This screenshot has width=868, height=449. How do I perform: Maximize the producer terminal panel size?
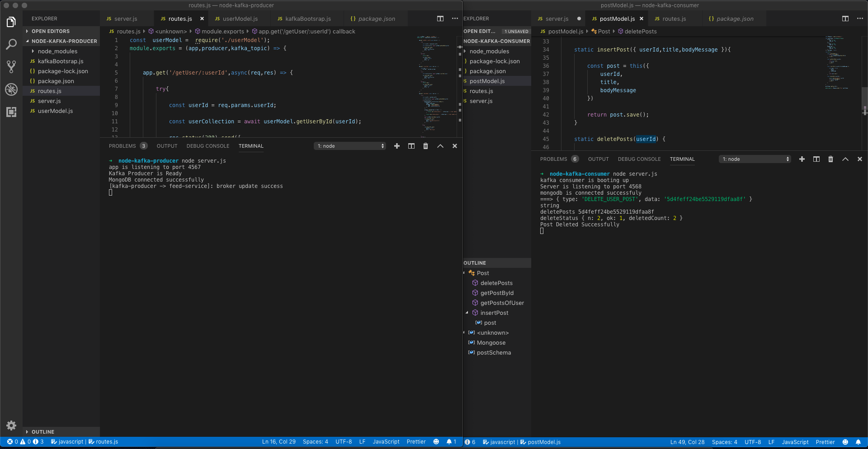(440, 146)
